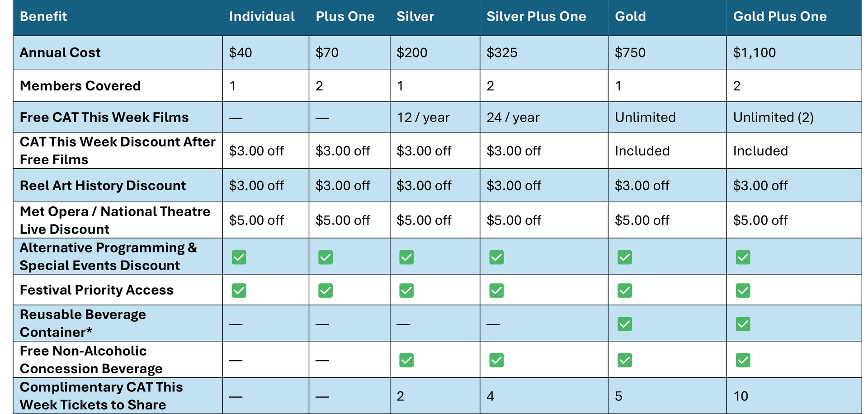
Task: Click Gold Plus One Free Beverage checkmark
Action: click(743, 360)
